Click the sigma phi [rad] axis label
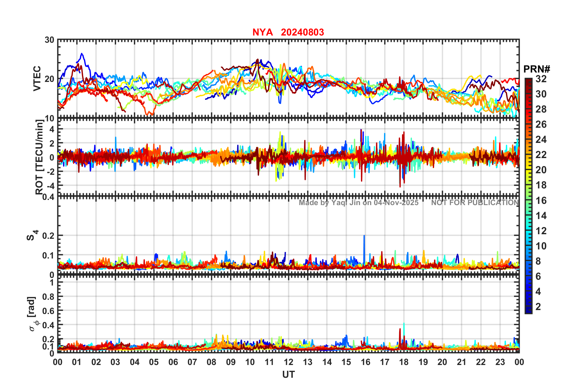Screen dimensions: 577x392 click(33, 314)
